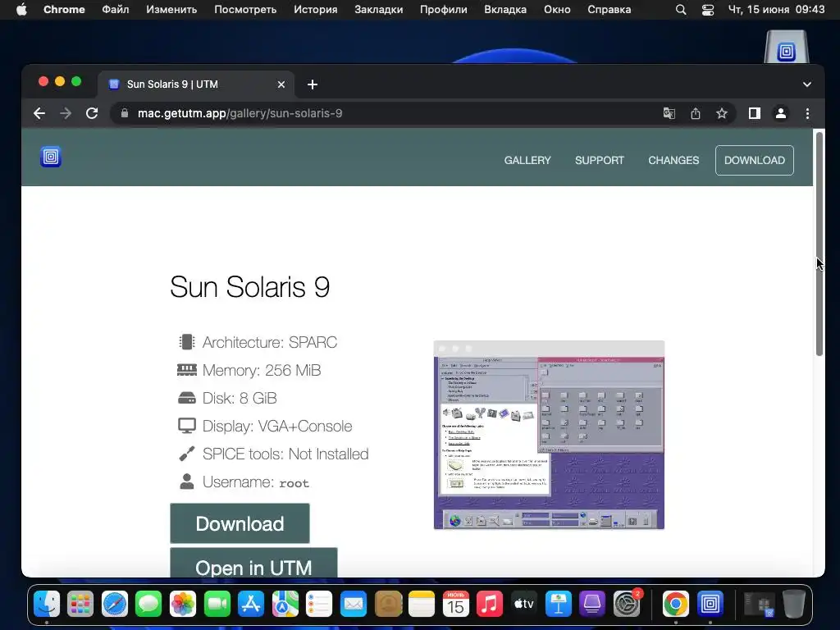Image resolution: width=840 pixels, height=630 pixels.
Task: Open Apple TV in the Dock
Action: [x=524, y=605]
